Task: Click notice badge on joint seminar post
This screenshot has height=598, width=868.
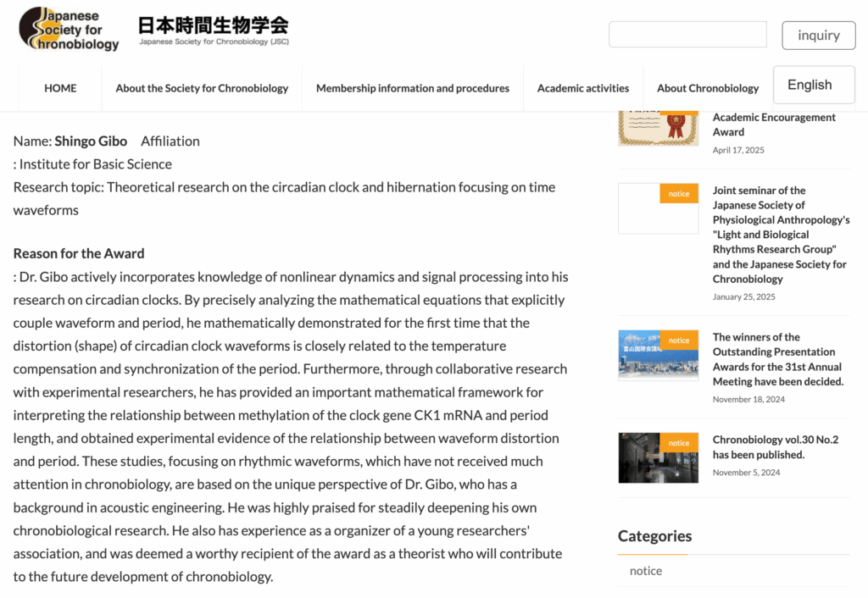Action: (679, 194)
